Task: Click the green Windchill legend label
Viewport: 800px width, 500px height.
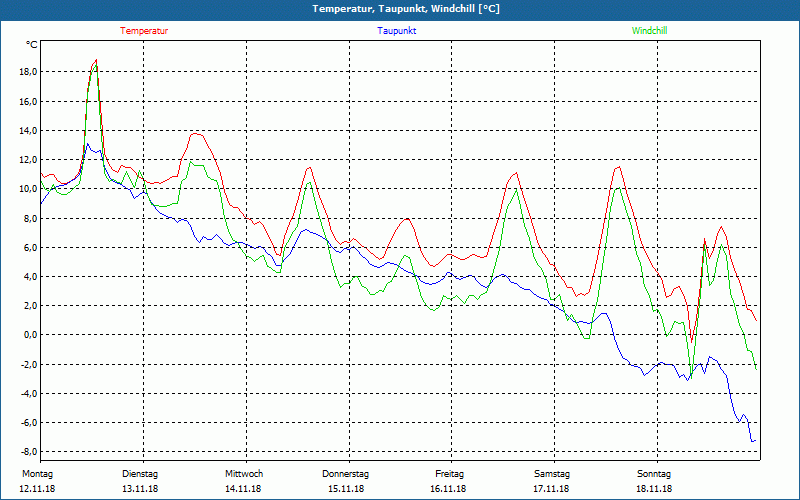Action: (649, 31)
